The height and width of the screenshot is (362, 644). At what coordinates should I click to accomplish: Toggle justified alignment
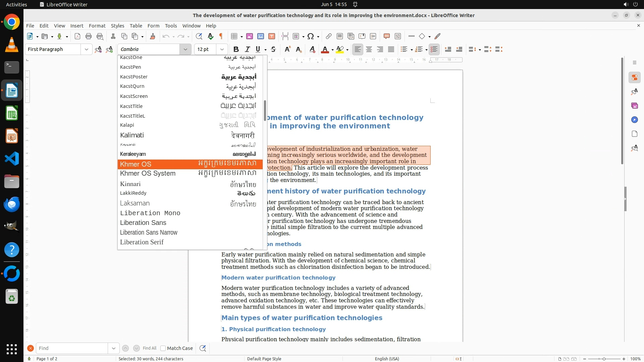[x=391, y=49]
